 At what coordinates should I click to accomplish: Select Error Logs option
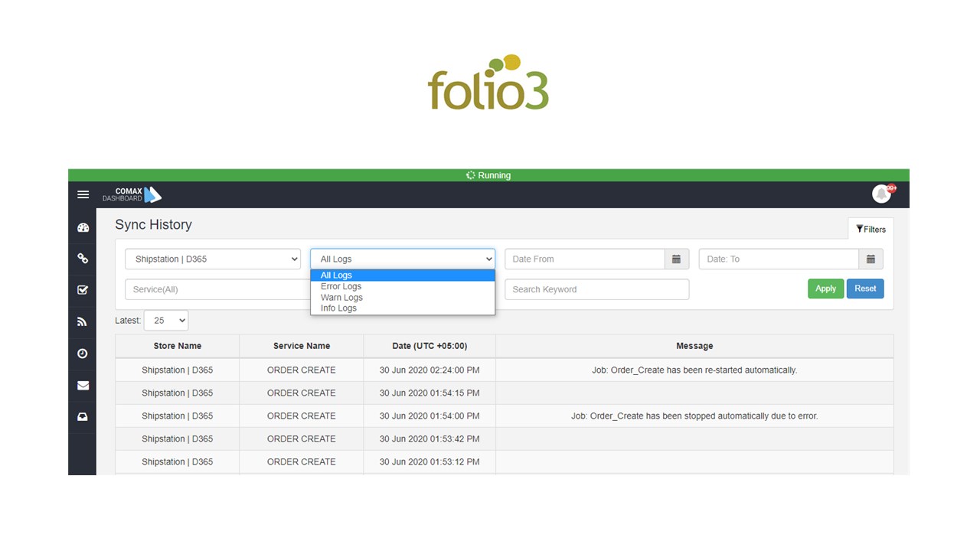click(403, 286)
